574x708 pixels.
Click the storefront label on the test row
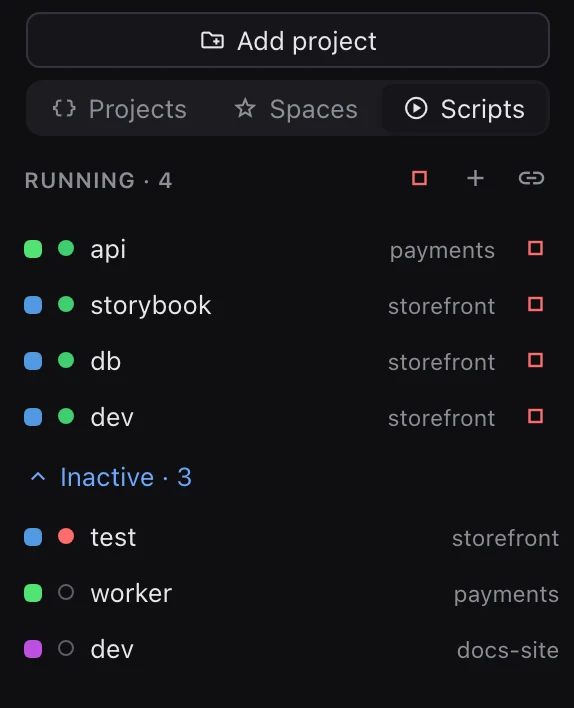505,539
